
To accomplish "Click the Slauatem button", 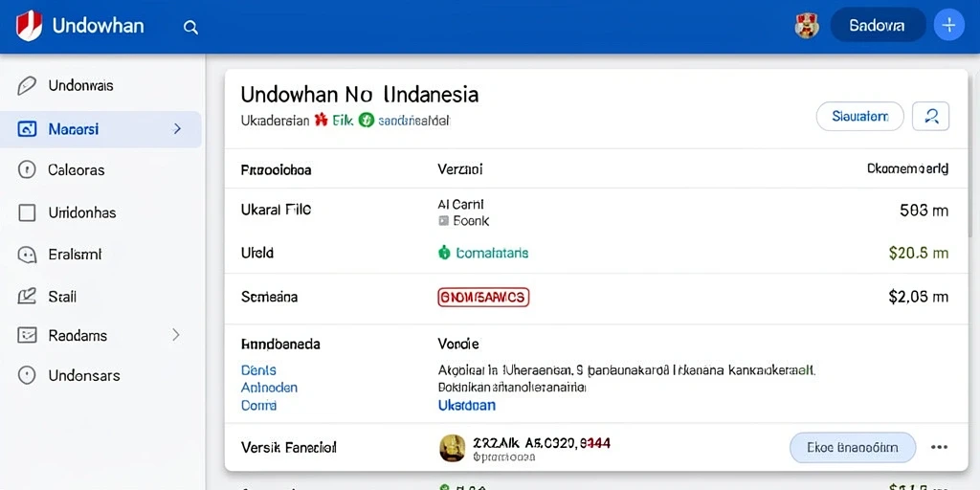I will click(860, 116).
